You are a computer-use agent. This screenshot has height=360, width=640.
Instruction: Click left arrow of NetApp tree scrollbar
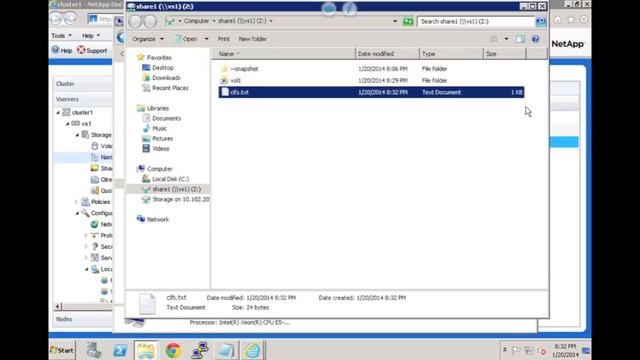pos(58,306)
